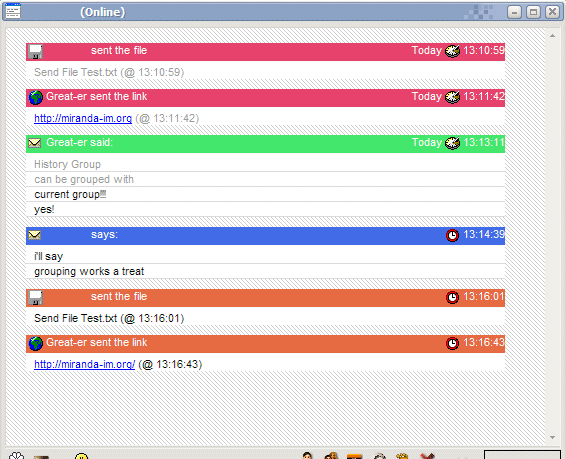The width and height of the screenshot is (566, 459).
Task: Click the globe icon in the 13:16:43 link header
Action: (36, 344)
